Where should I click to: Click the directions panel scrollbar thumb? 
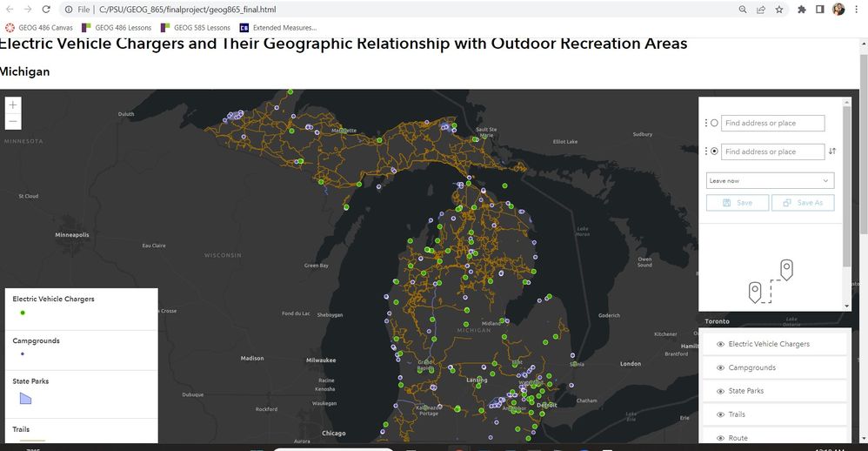coord(846,186)
